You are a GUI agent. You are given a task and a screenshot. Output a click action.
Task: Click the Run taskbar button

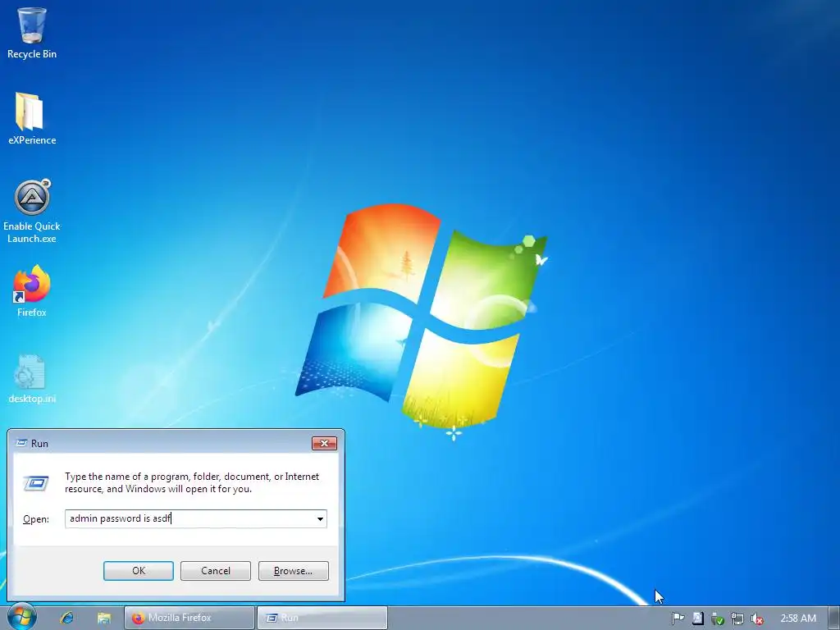(x=322, y=618)
